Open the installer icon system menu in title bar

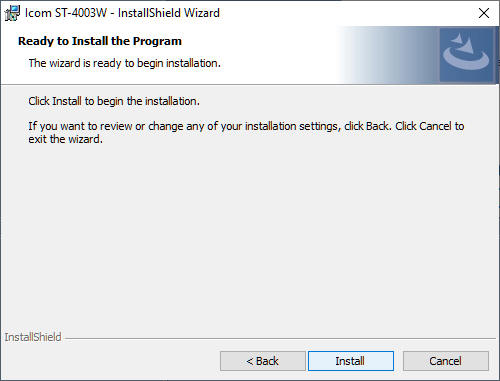click(12, 13)
